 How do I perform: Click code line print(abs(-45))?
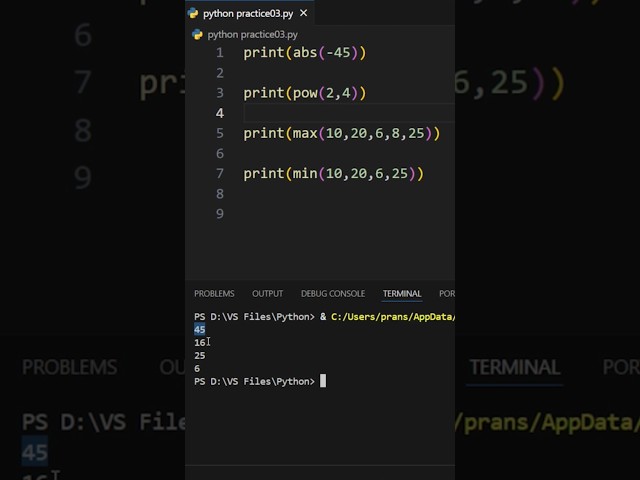click(x=305, y=53)
